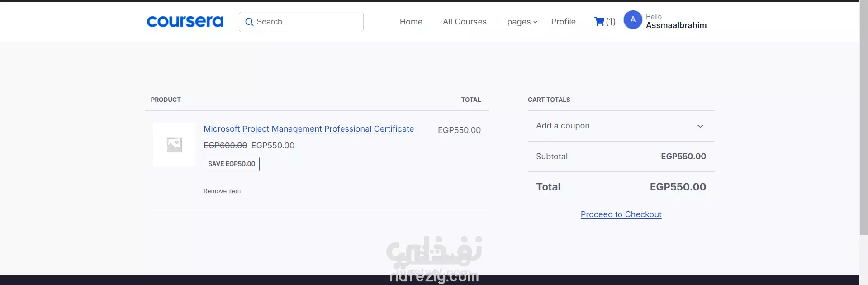The height and width of the screenshot is (285, 868).
Task: Click the Subtotal label
Action: pos(552,157)
